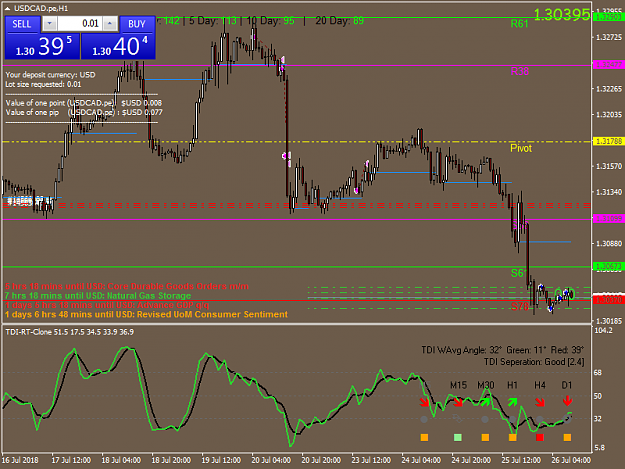Click the orange square in D1 column
The width and height of the screenshot is (625, 469).
[567, 438]
